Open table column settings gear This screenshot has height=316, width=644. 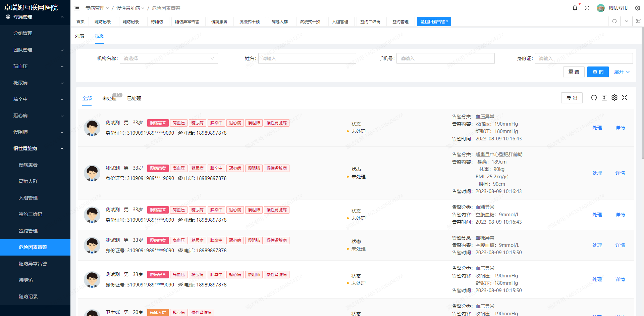click(x=614, y=98)
